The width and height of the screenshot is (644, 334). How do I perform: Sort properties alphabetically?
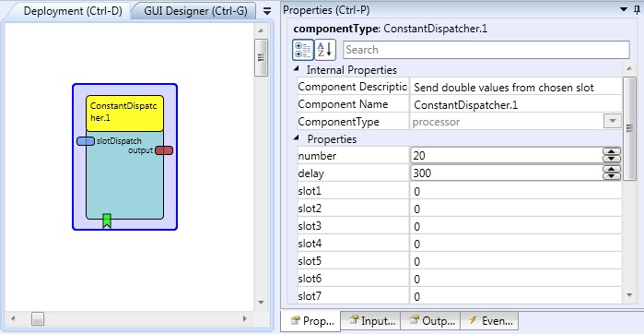coord(325,50)
